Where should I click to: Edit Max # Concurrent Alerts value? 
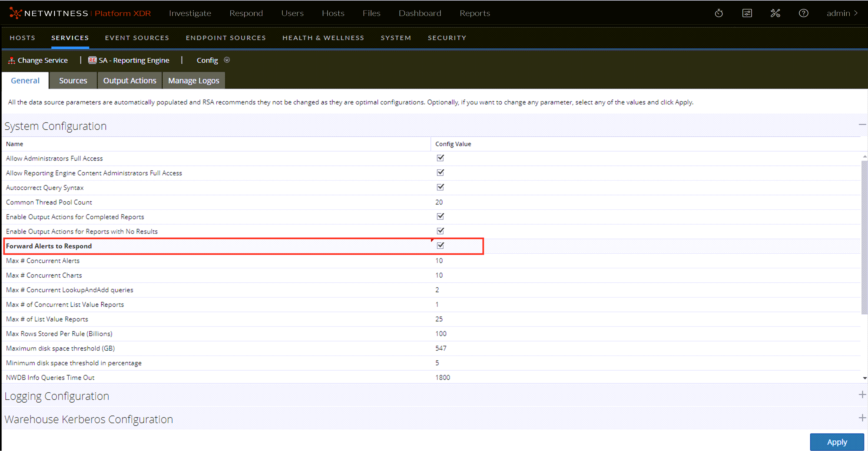(x=439, y=261)
